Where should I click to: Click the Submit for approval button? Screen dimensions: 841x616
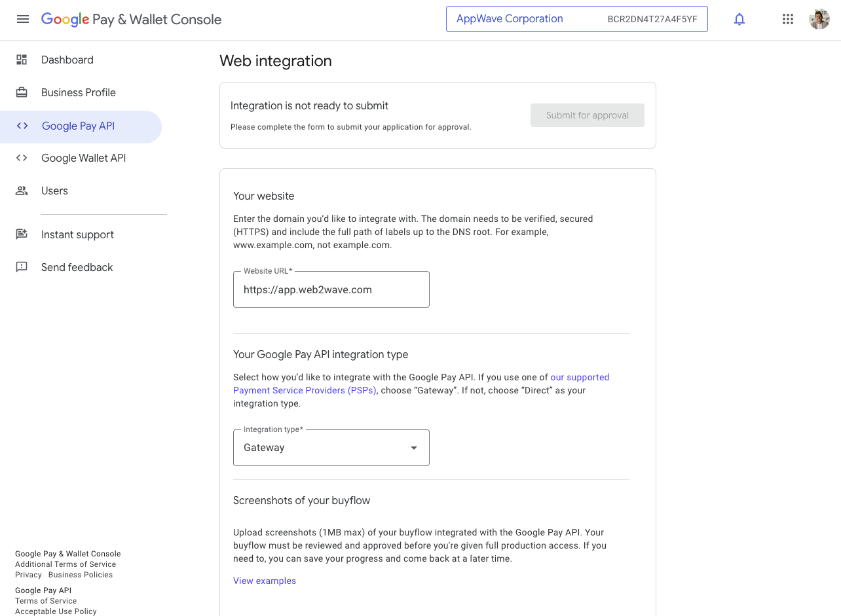pos(588,115)
